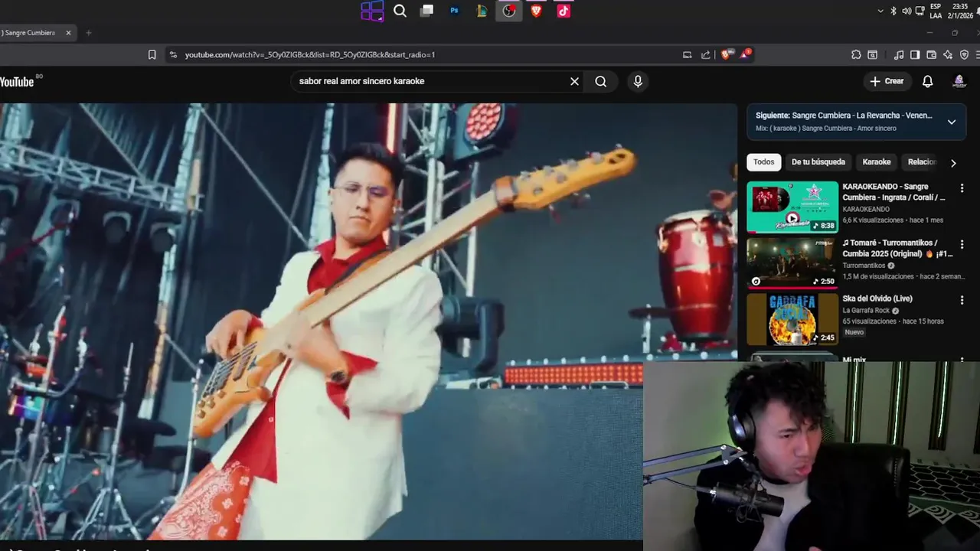980x551 pixels.
Task: Open the volume tray icon
Action: [906, 11]
